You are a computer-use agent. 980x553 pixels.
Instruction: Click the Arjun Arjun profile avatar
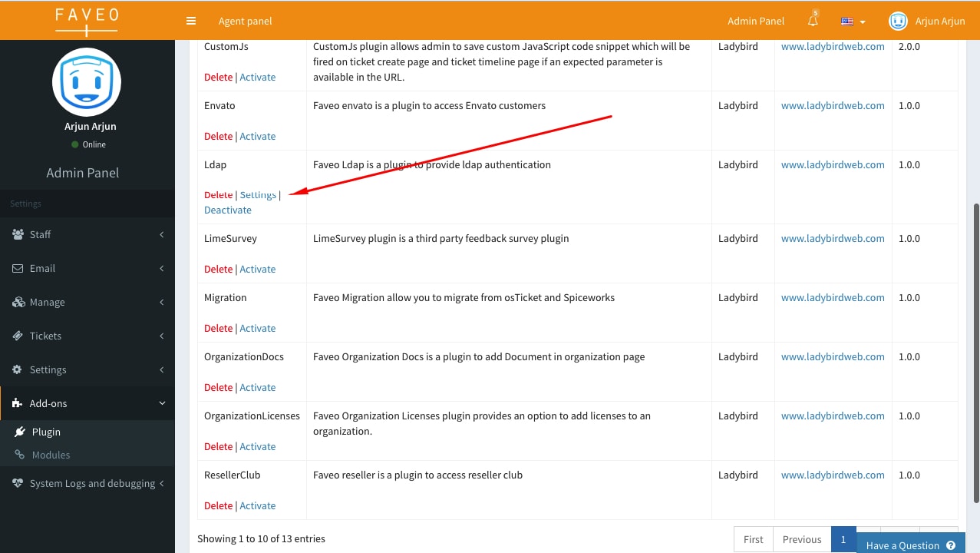click(x=898, y=21)
